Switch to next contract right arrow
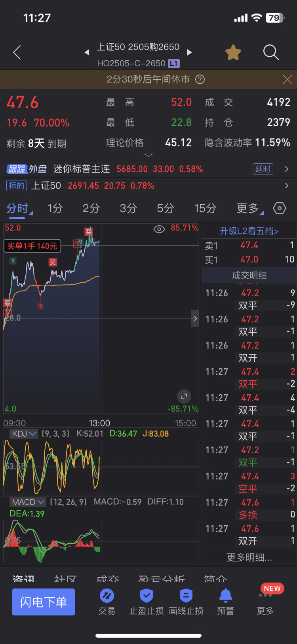The image size is (297, 644). [x=189, y=52]
